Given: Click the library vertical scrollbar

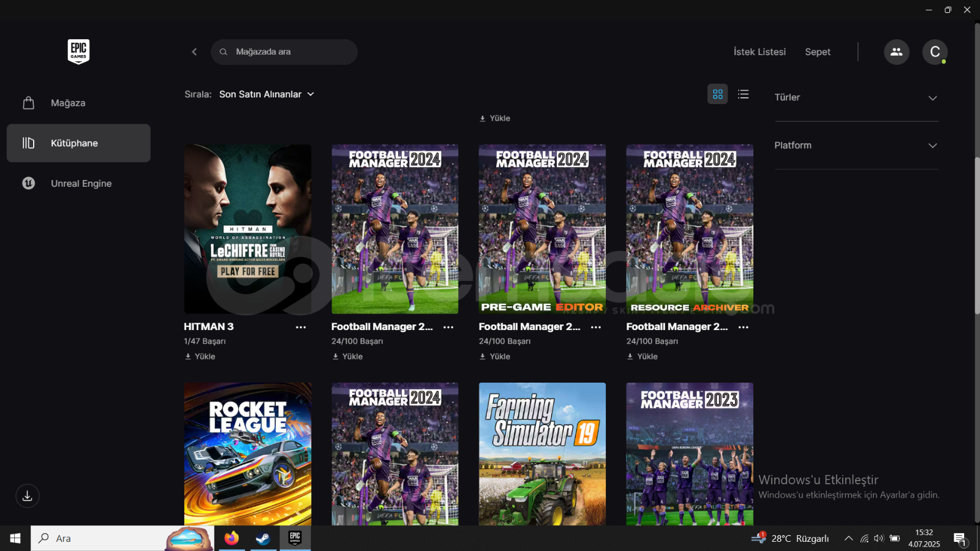Looking at the screenshot, I should pos(977,236).
